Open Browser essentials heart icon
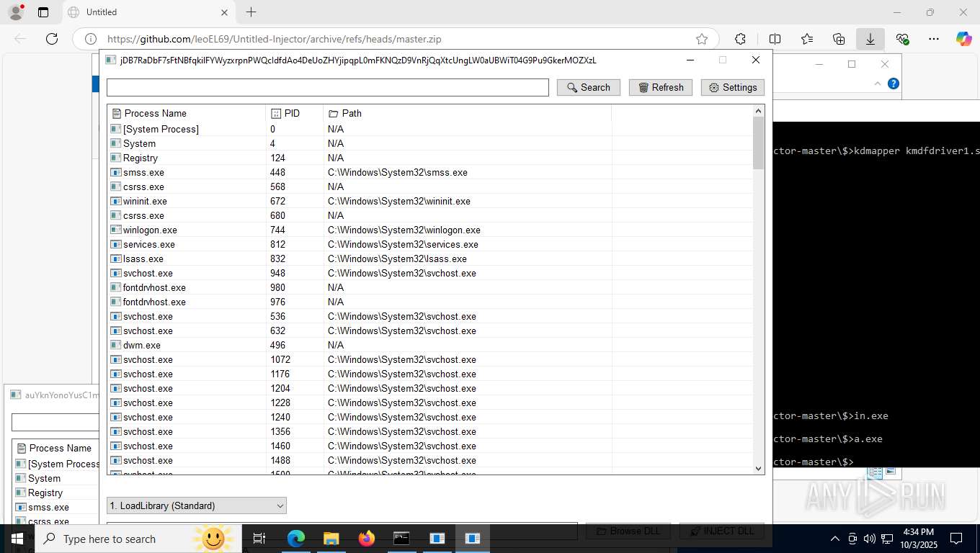This screenshot has width=980, height=553. coord(902,39)
